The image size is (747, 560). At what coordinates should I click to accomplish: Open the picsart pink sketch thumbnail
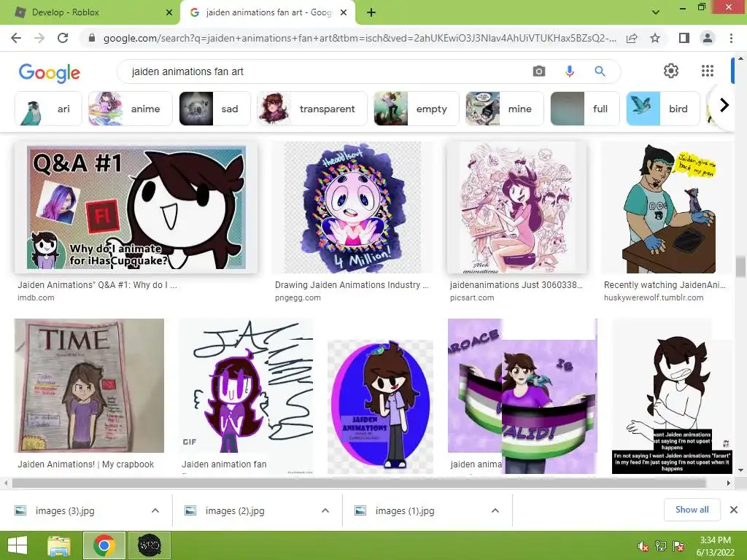click(516, 207)
